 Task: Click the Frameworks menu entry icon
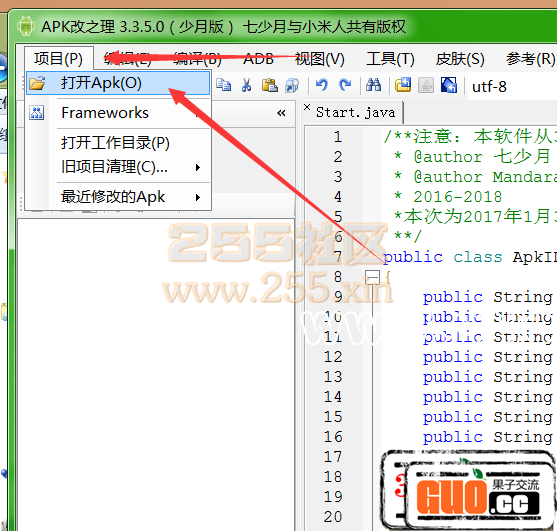37,113
